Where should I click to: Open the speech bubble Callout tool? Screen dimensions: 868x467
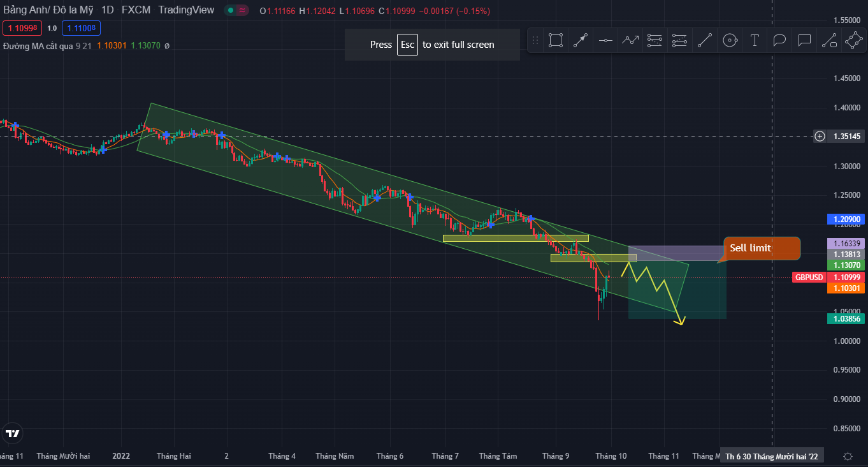779,40
